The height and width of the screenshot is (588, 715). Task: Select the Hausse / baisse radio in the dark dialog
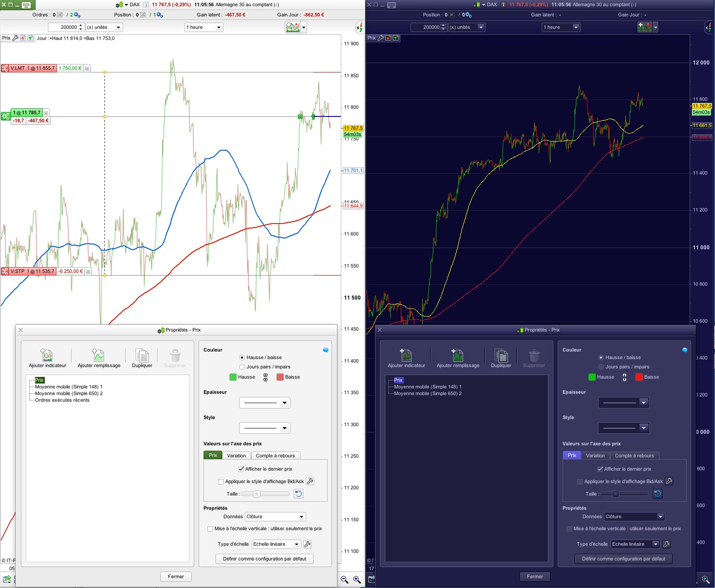click(x=601, y=357)
